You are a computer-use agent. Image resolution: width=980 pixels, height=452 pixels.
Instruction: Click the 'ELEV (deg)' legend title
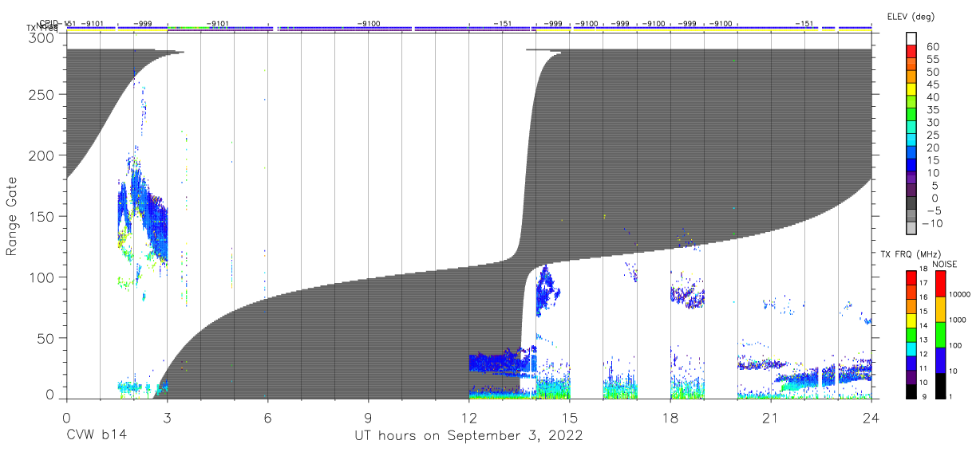tap(911, 17)
